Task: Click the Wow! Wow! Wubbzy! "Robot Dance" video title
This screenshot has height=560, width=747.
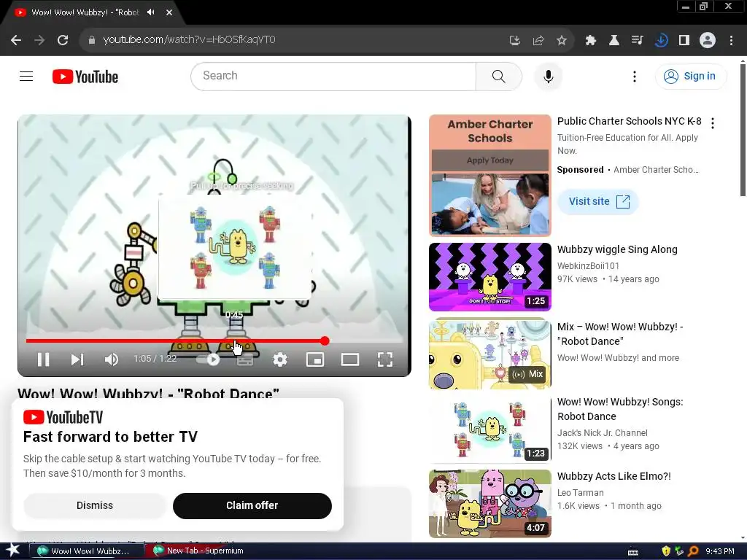Action: coord(148,393)
